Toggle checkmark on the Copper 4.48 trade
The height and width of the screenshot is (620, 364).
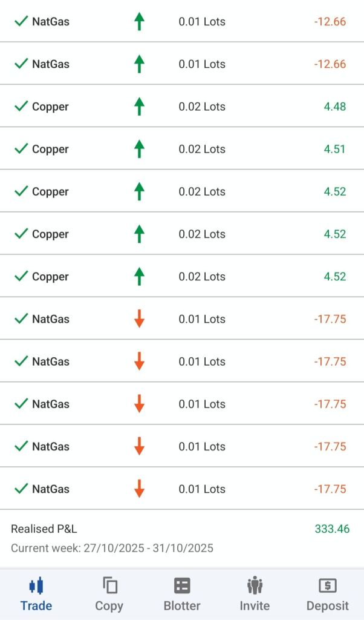click(21, 107)
